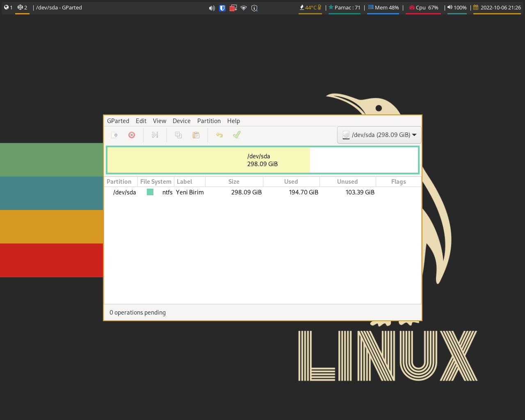Click the ntfs file system text
Image resolution: width=525 pixels, height=420 pixels.
coord(167,192)
